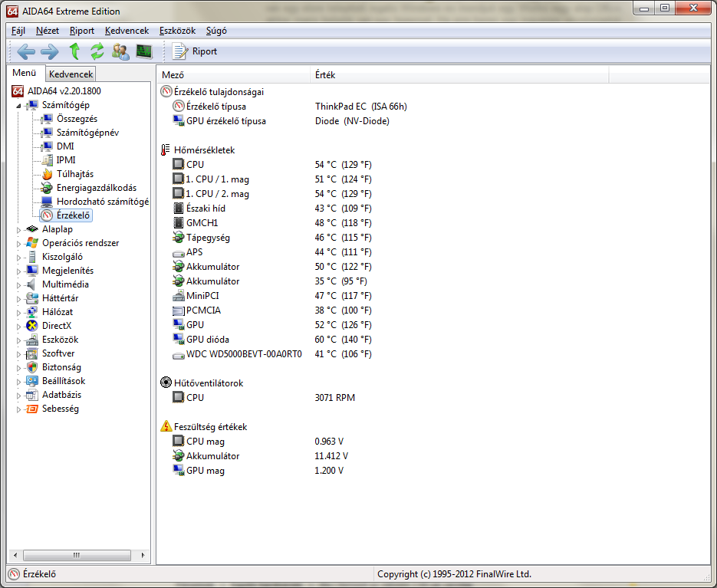
Task: Click the Adatbázis icon
Action: click(32, 395)
